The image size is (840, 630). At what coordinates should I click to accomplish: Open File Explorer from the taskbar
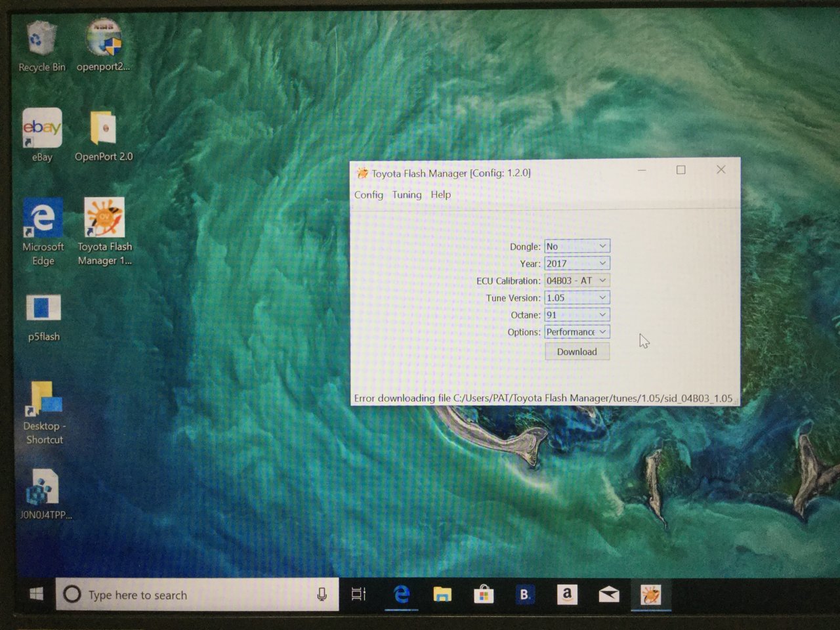pyautogui.click(x=442, y=595)
